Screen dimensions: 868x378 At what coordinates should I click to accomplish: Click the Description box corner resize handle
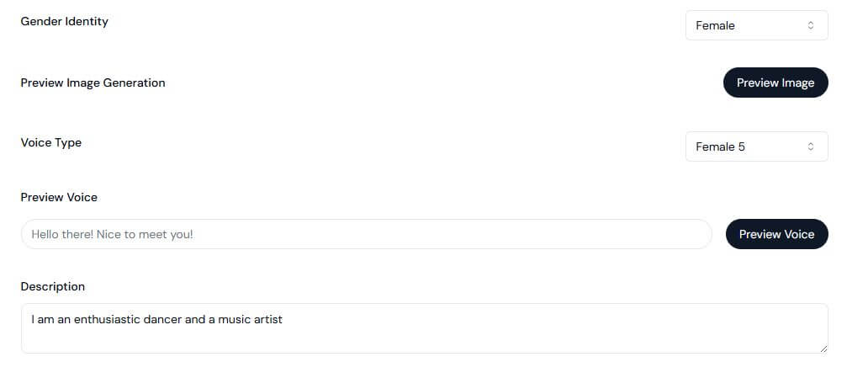point(823,349)
